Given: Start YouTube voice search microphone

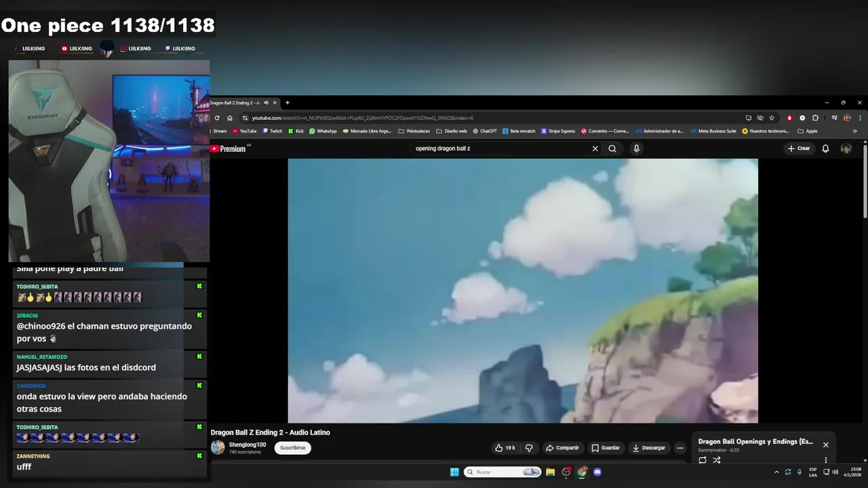Looking at the screenshot, I should (x=636, y=148).
